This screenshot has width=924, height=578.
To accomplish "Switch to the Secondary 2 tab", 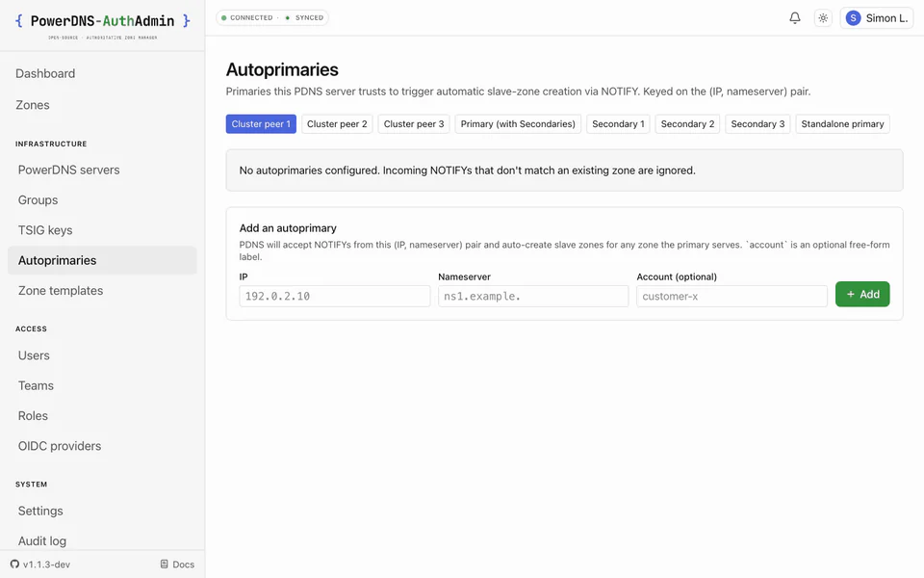I will click(687, 124).
